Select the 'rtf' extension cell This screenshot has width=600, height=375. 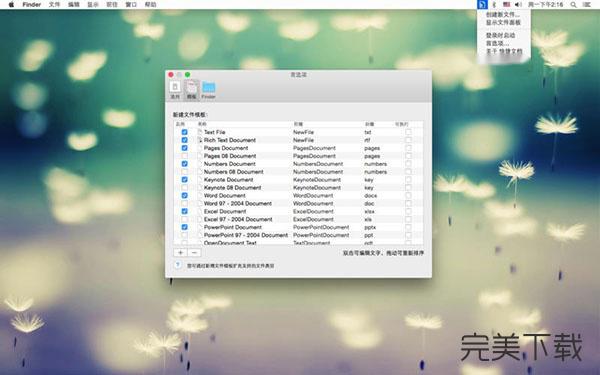[367, 140]
